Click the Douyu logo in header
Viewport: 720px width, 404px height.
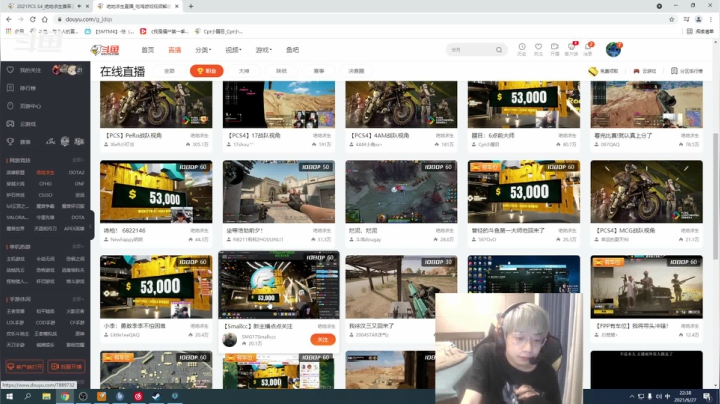coord(105,50)
